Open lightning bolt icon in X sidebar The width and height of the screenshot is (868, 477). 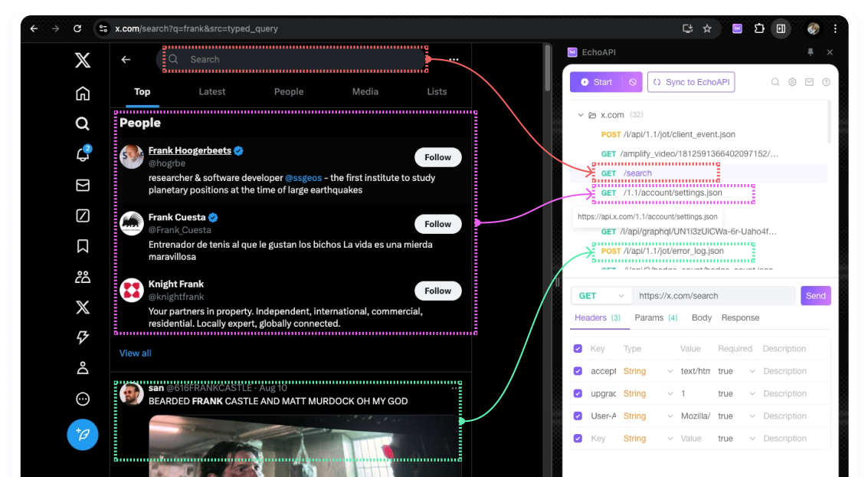point(83,337)
